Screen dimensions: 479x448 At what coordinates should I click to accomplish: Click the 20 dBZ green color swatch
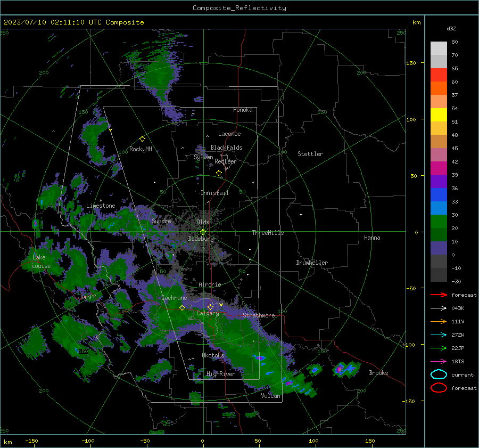click(439, 222)
